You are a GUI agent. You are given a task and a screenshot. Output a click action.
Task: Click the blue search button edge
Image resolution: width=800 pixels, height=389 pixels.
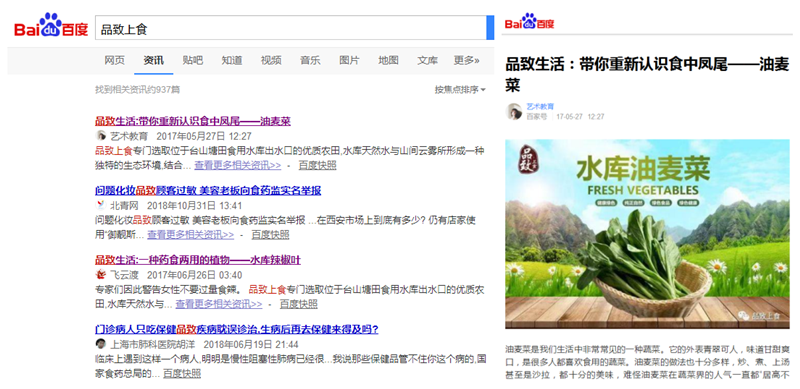click(x=490, y=28)
